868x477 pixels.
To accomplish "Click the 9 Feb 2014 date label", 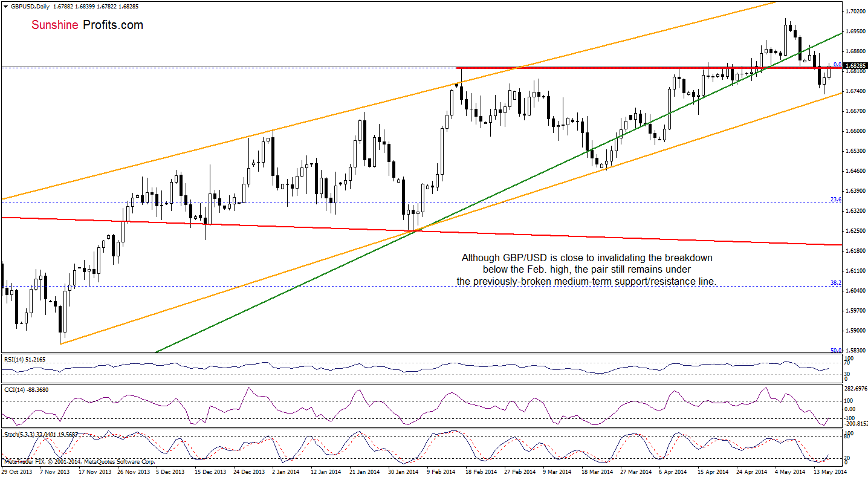I will point(442,471).
